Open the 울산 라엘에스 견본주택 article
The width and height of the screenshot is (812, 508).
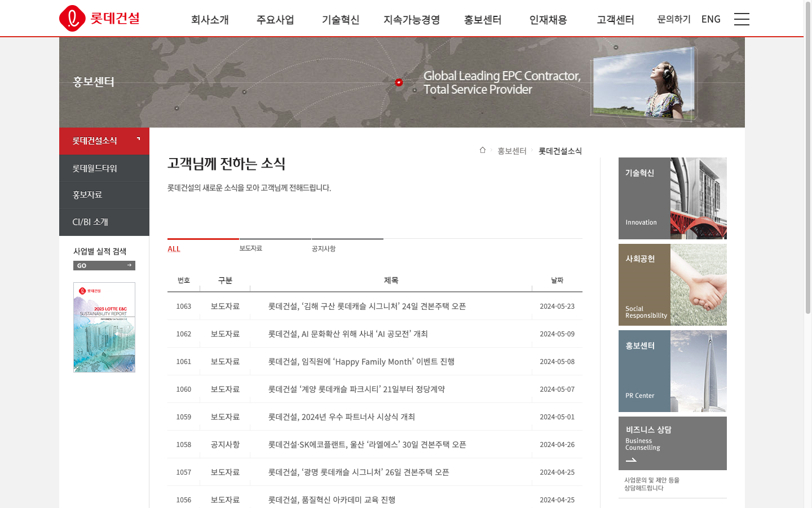(x=367, y=444)
